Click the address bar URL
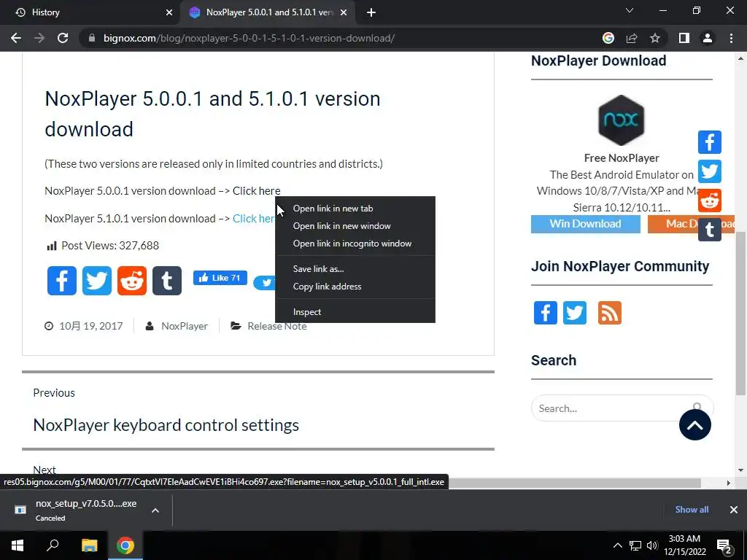 pyautogui.click(x=249, y=38)
